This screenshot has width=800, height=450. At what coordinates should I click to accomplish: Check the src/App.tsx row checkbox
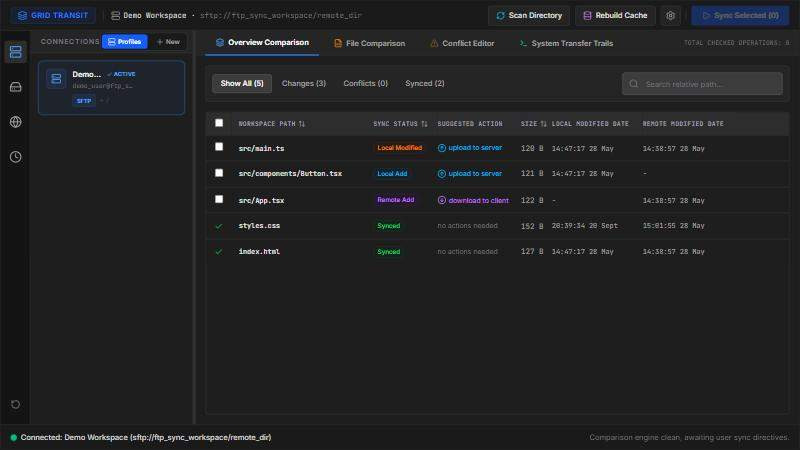[x=219, y=199]
